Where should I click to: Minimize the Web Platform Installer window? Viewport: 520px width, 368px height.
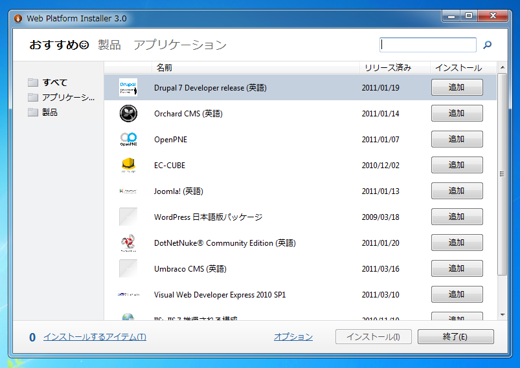click(452, 16)
